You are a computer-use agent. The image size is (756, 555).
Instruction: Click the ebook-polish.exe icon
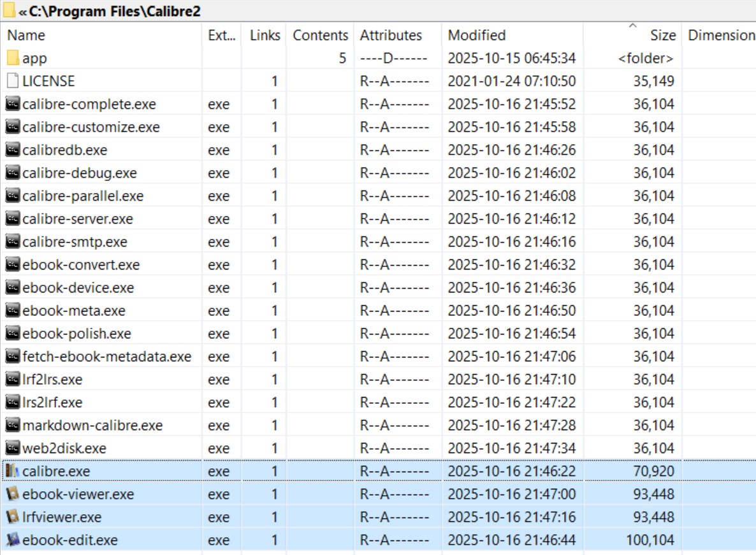click(13, 333)
